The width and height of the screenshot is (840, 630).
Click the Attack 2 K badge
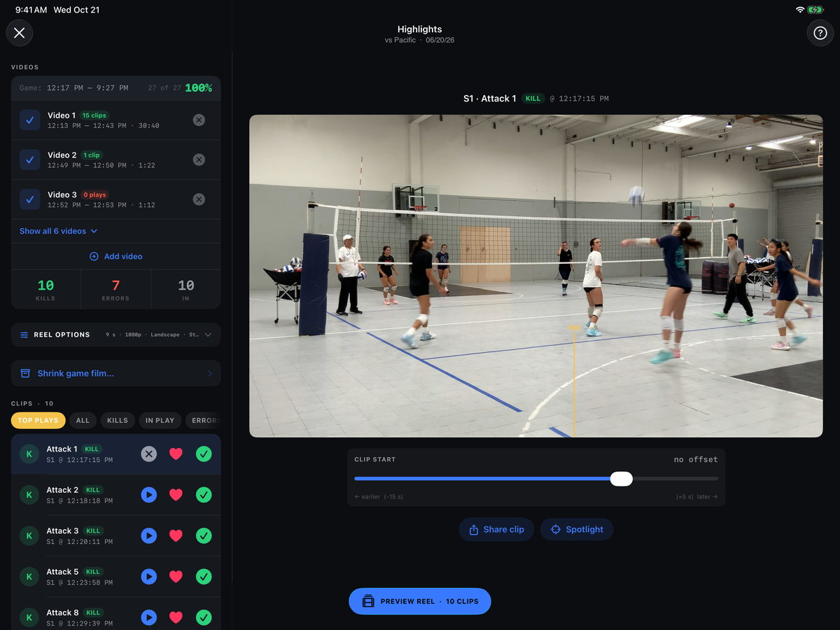pyautogui.click(x=29, y=495)
